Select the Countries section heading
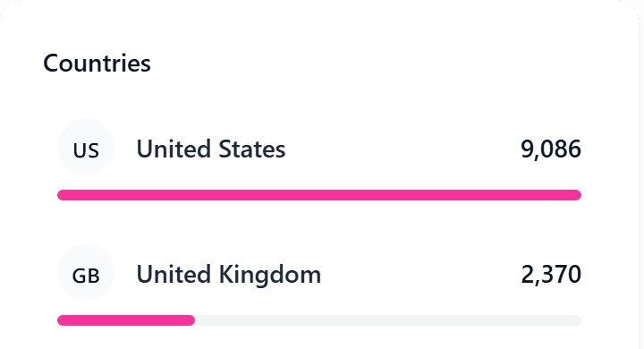Viewport: 644px width, 349px height. click(97, 64)
